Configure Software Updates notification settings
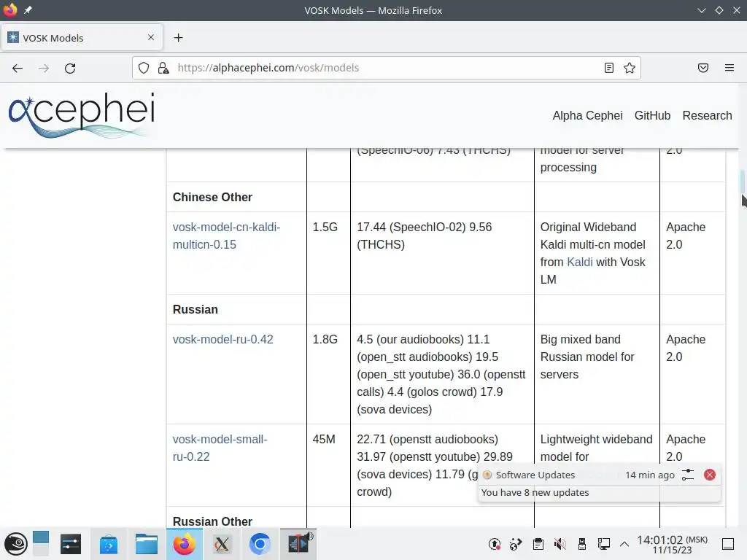747x560 pixels. [x=687, y=475]
